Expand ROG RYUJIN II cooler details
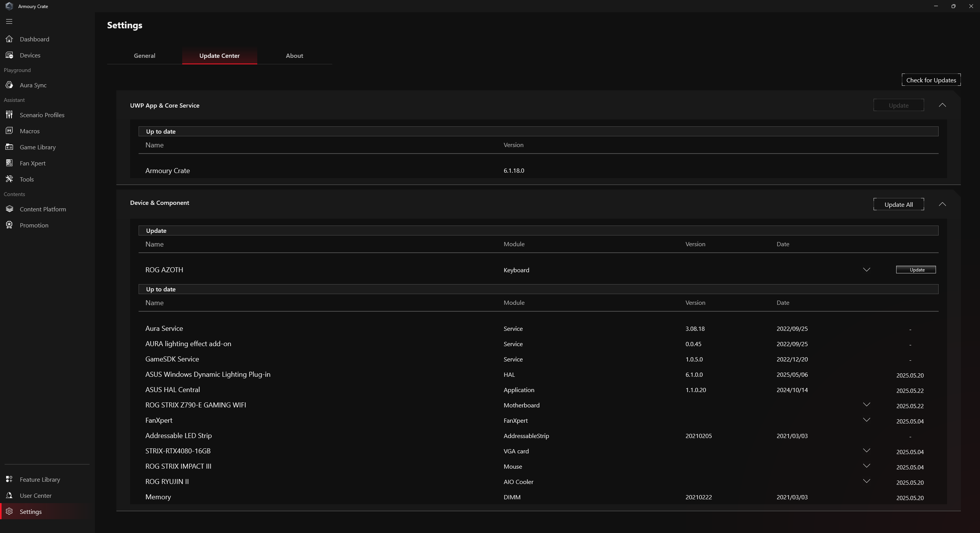Screen dimensions: 980x533 pos(867,481)
